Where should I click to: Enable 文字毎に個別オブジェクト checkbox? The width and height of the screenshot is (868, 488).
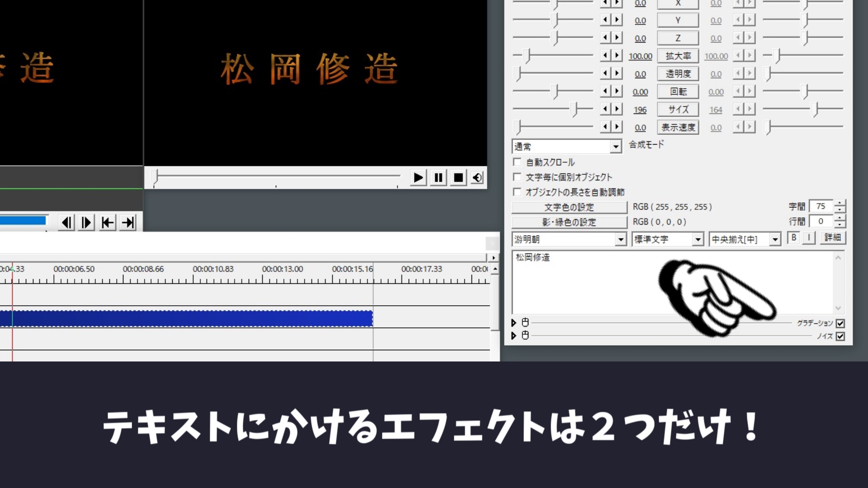(x=517, y=177)
